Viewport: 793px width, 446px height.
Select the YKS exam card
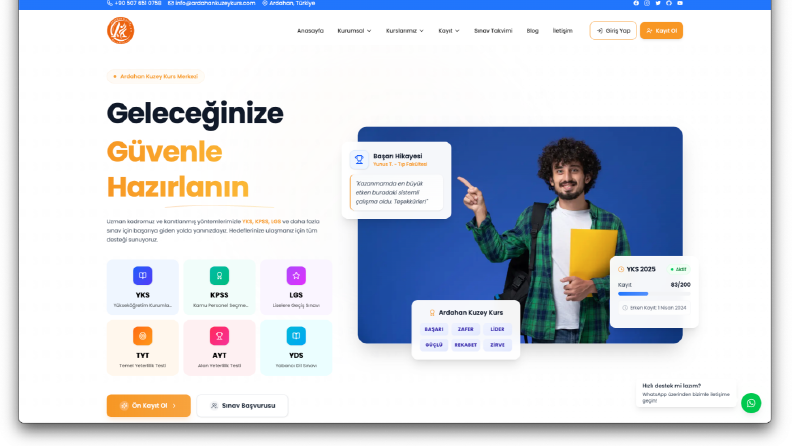coord(143,287)
